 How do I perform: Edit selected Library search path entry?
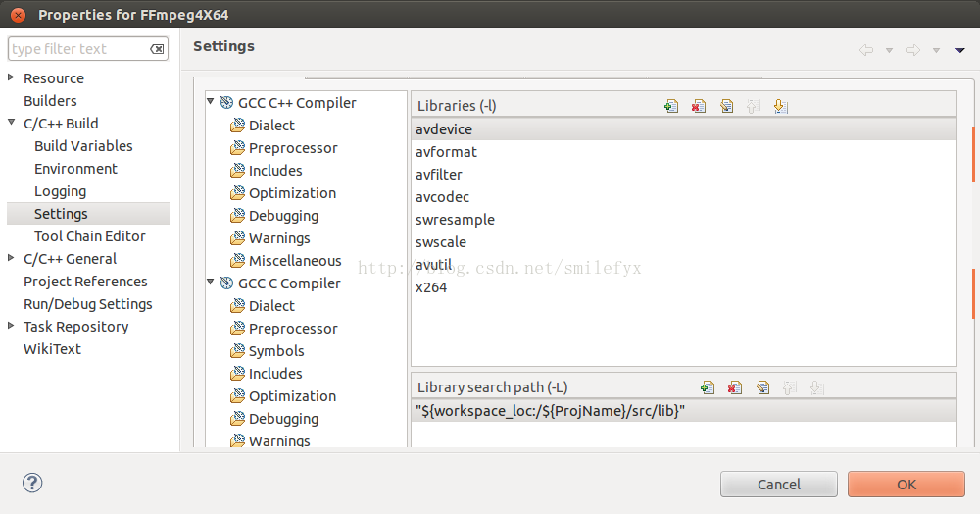(762, 387)
